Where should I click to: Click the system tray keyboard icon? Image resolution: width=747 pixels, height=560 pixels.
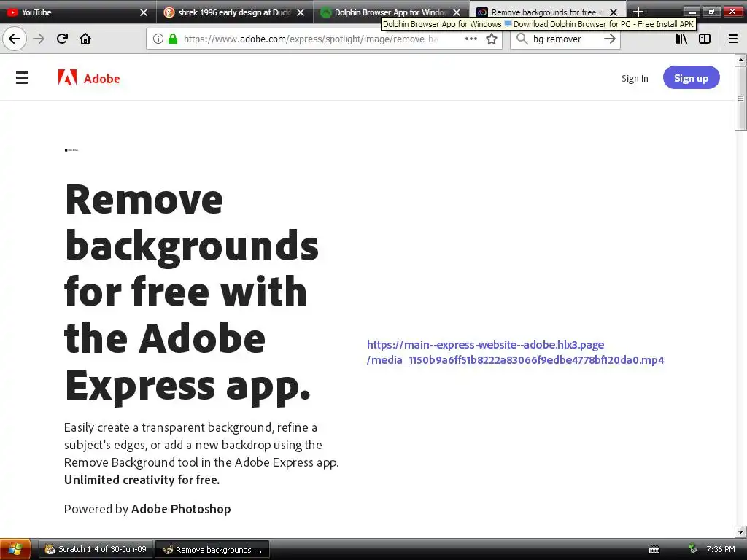coord(654,550)
